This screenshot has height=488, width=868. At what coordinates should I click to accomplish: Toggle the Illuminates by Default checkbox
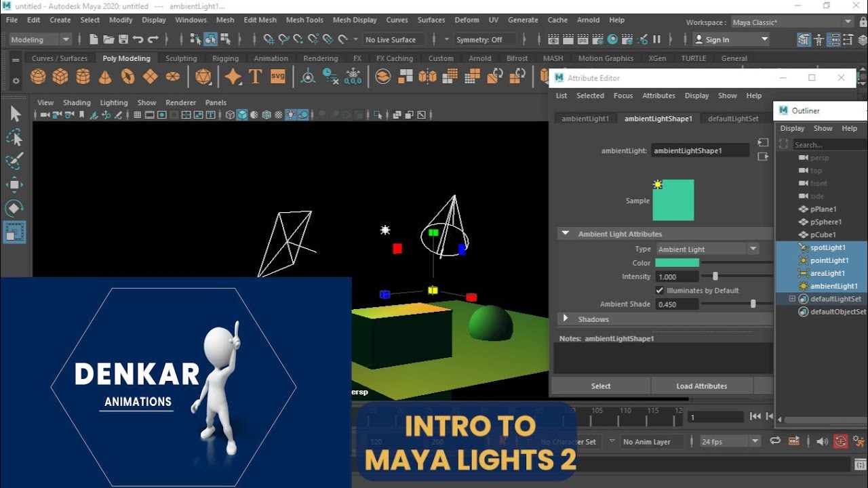[x=660, y=290]
